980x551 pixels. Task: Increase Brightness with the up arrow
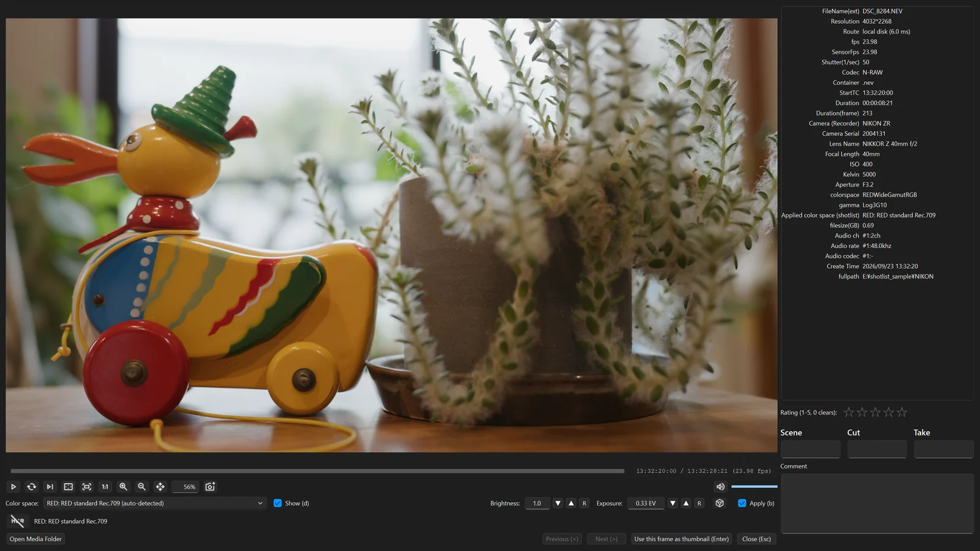tap(571, 503)
